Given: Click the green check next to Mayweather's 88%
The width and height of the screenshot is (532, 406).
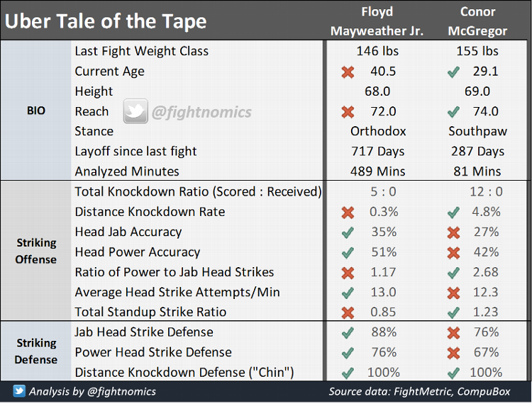Looking at the screenshot, I should [x=348, y=332].
